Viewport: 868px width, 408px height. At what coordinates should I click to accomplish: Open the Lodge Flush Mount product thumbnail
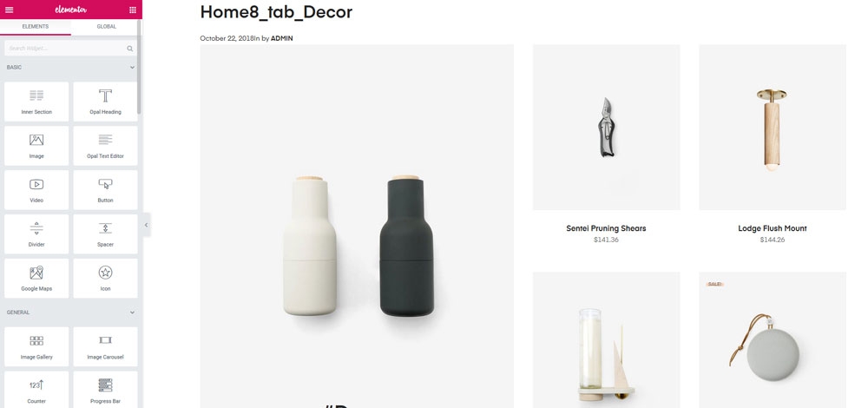click(773, 128)
